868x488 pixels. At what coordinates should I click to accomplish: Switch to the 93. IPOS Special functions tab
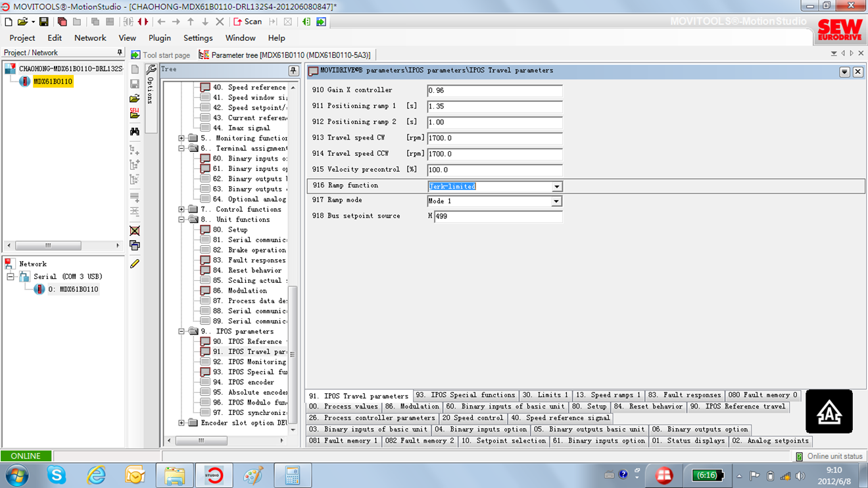[x=466, y=395]
